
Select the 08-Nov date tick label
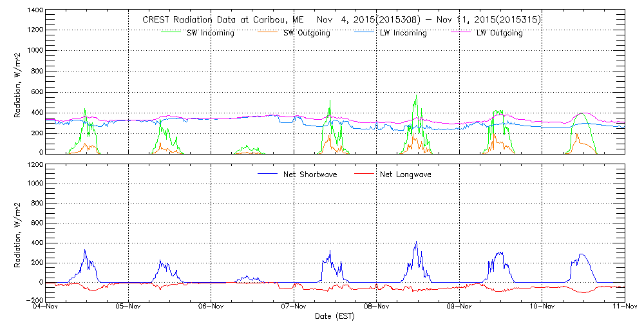coord(377,308)
